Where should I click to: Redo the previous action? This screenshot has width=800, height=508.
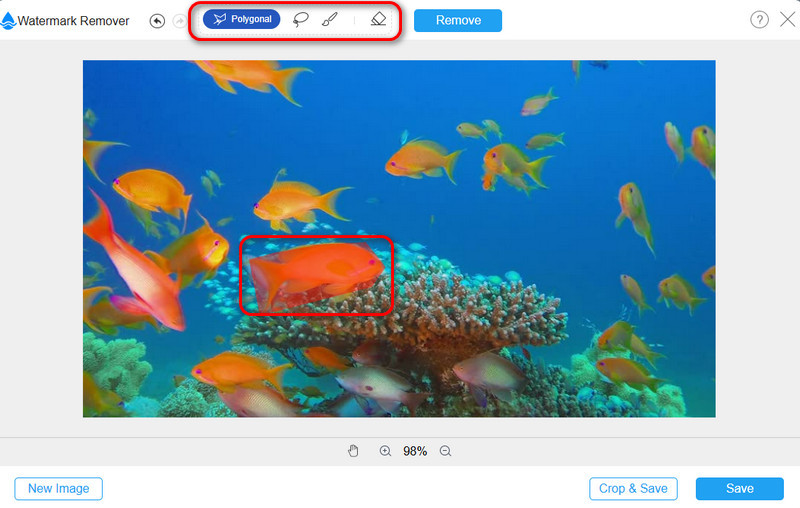179,20
